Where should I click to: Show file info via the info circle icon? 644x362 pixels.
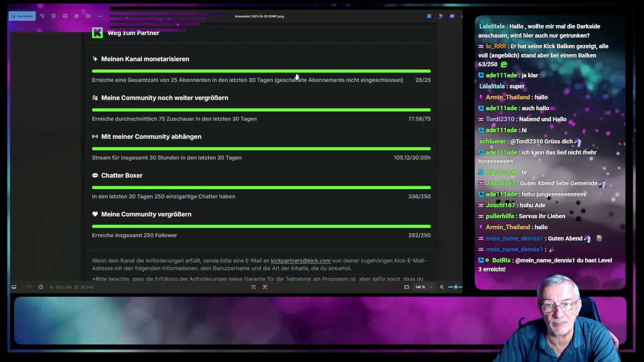41,287
